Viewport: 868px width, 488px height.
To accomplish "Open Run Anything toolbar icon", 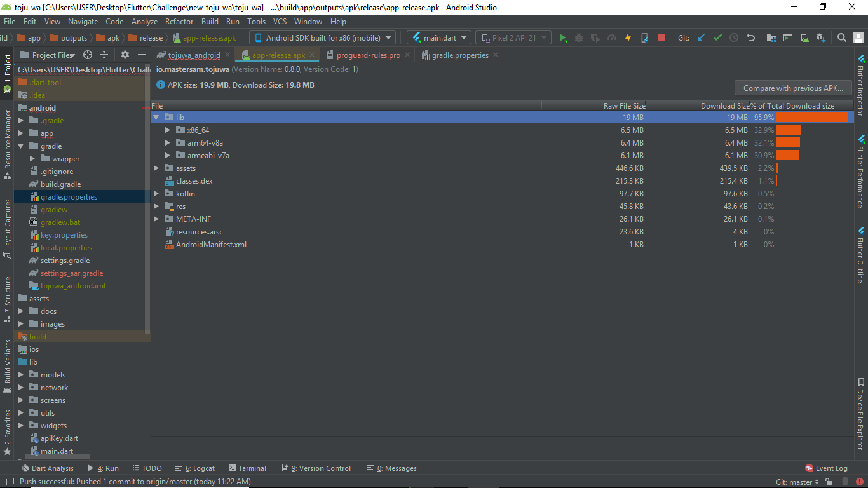I will coord(788,38).
